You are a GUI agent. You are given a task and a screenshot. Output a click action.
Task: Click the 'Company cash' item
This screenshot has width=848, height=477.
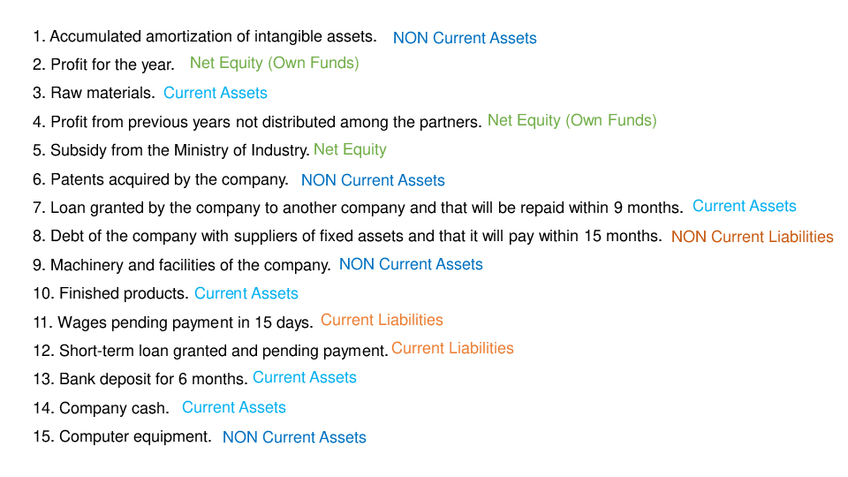[101, 408]
